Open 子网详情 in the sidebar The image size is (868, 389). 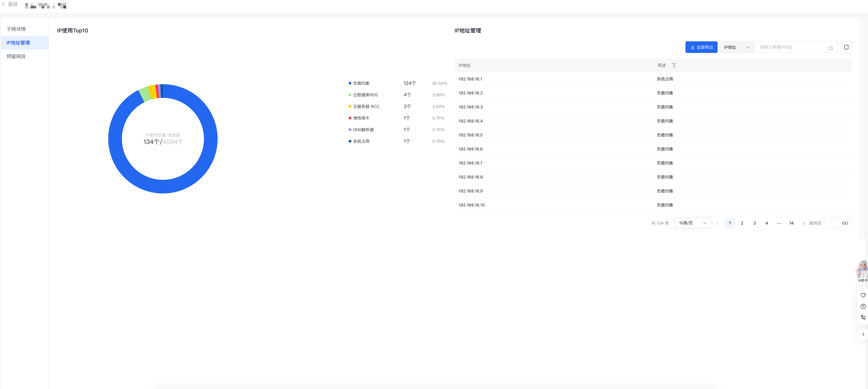pos(25,29)
